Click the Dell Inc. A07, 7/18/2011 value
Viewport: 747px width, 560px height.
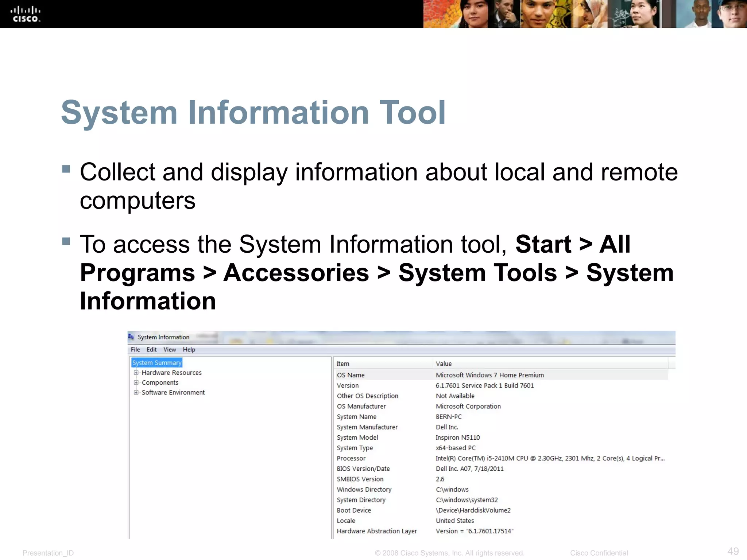(x=469, y=468)
